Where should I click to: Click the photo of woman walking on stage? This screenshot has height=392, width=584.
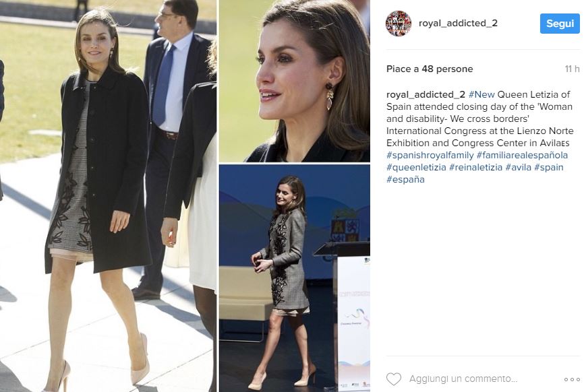pos(294,278)
